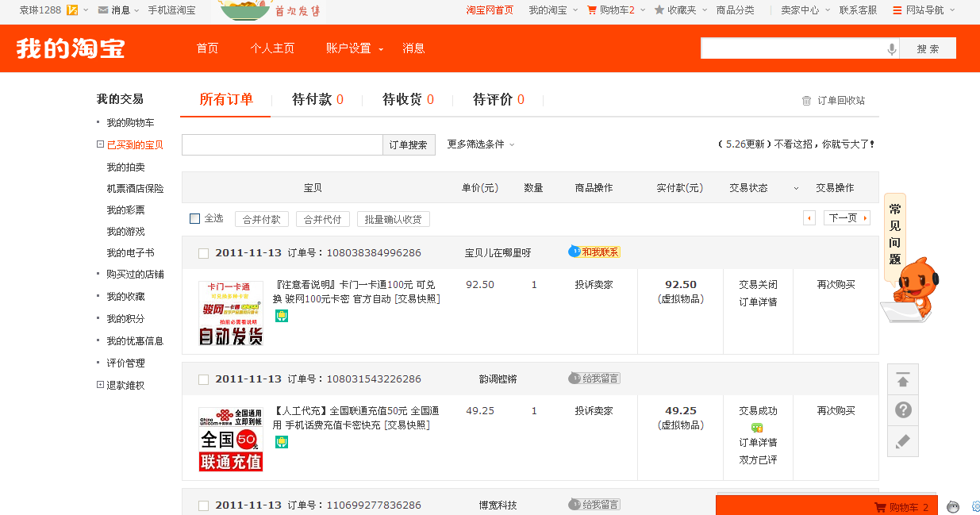The height and width of the screenshot is (515, 980).
Task: Switch to the 待付款 tab
Action: 317,99
